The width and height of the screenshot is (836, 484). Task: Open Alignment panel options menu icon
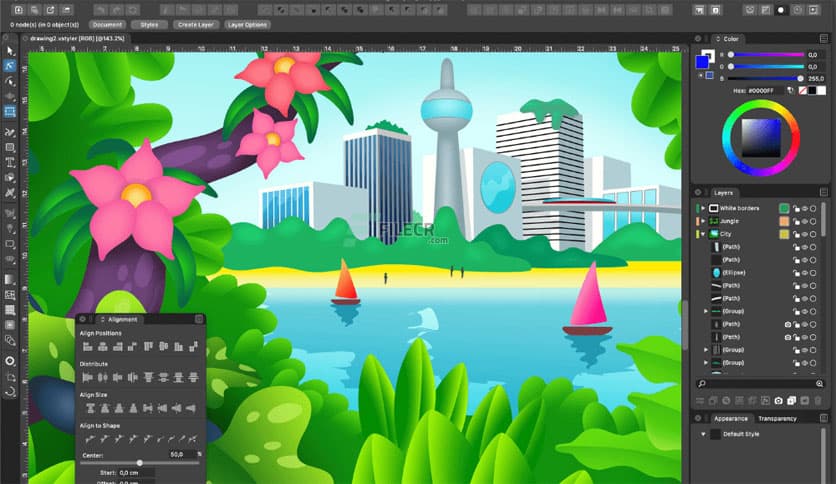coord(199,319)
